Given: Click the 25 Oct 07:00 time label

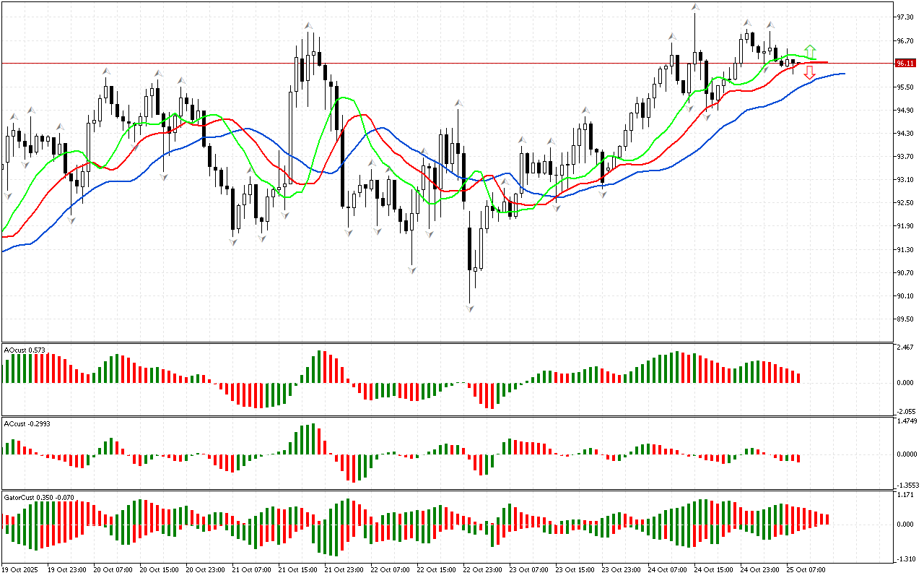Looking at the screenshot, I should (x=805, y=570).
